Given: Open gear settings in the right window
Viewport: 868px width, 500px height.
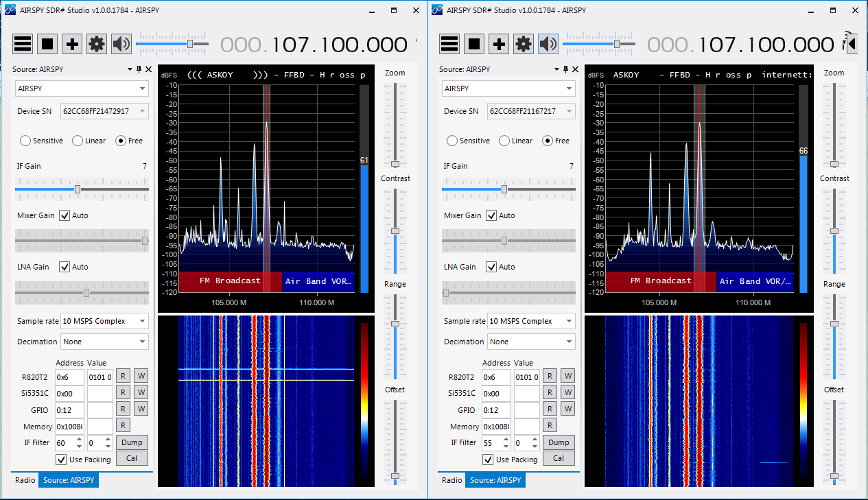Looking at the screenshot, I should (x=524, y=45).
